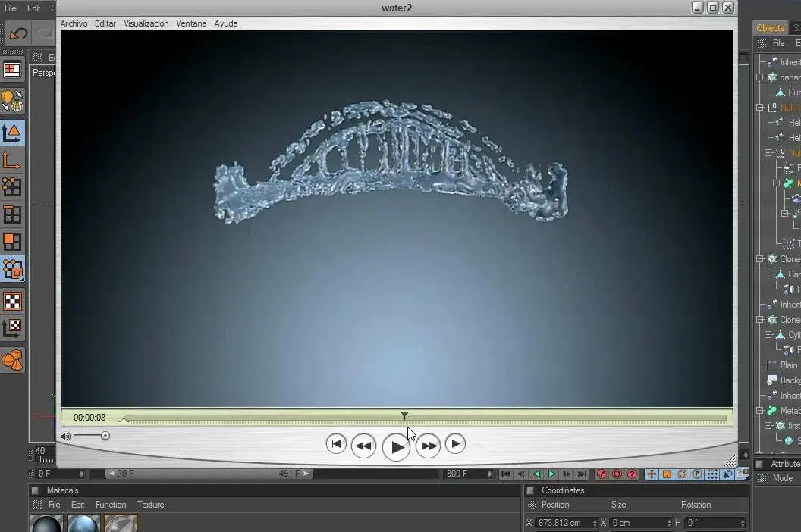801x532 pixels.
Task: Select the Model mode tool icon
Action: coord(11,133)
